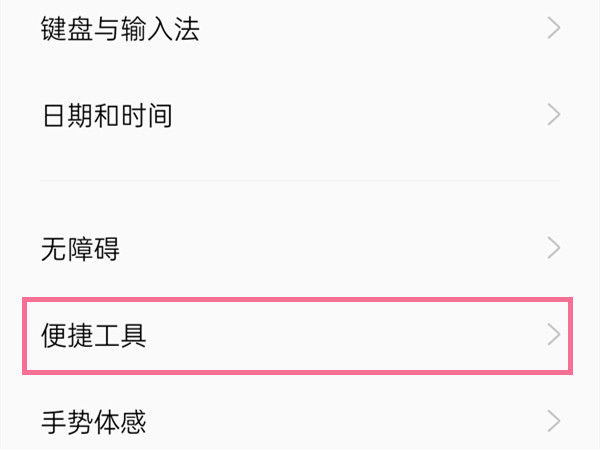Click the 键盘与输入法 text label
Screen dimensions: 600x450
click(120, 29)
